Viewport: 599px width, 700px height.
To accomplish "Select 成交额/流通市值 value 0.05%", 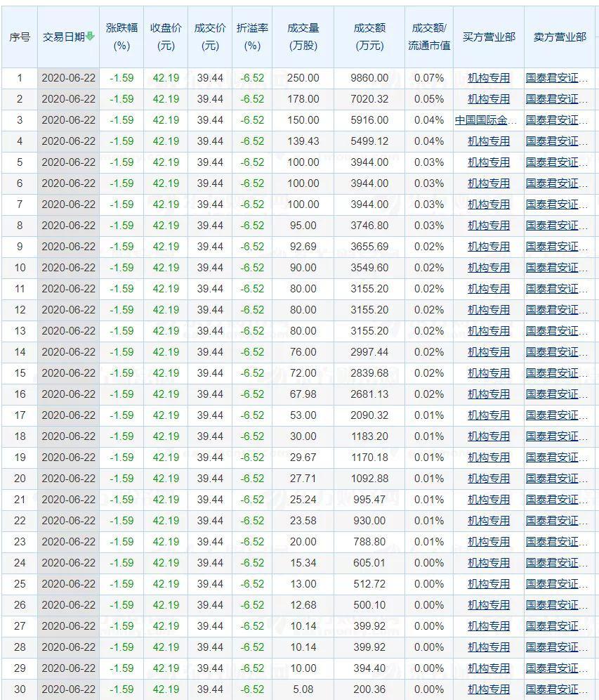I will click(x=429, y=99).
